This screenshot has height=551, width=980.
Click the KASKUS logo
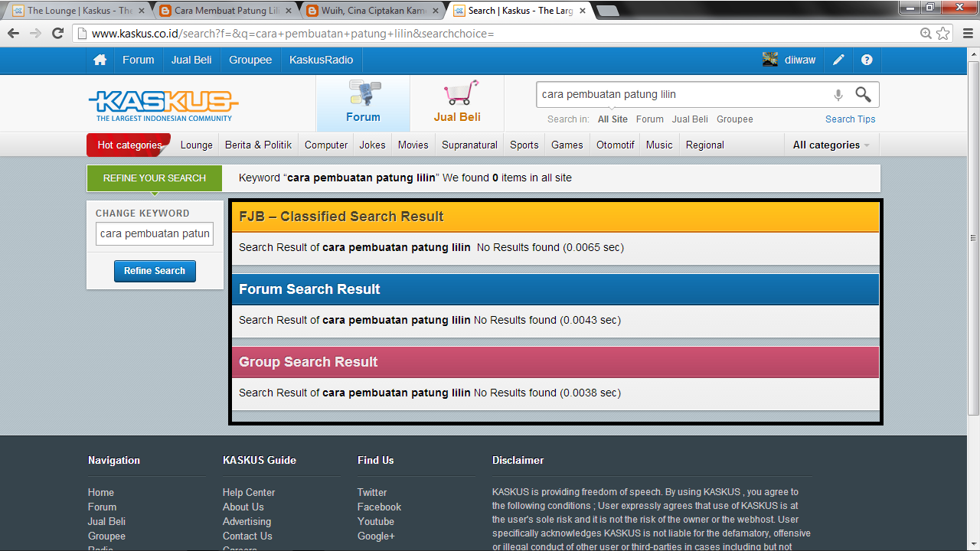(164, 106)
